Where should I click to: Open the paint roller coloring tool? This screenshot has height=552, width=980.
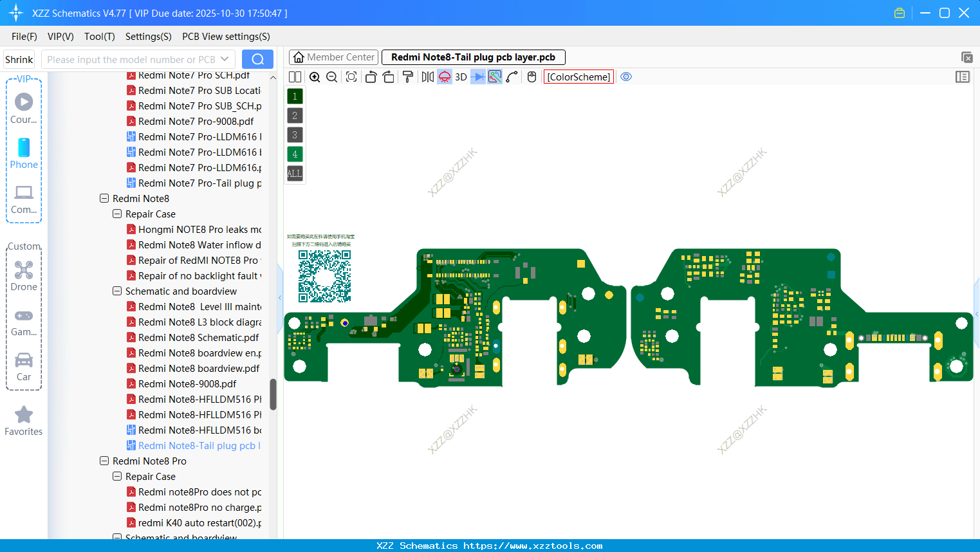408,77
